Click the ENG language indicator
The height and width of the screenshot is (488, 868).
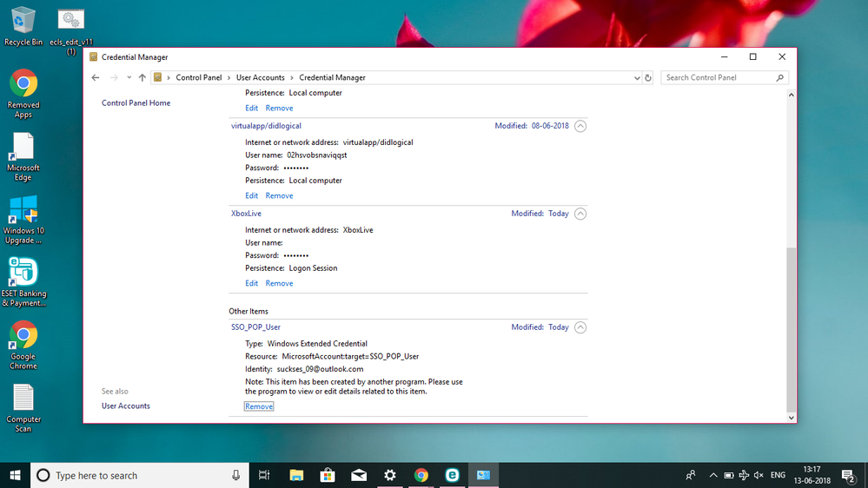click(778, 475)
